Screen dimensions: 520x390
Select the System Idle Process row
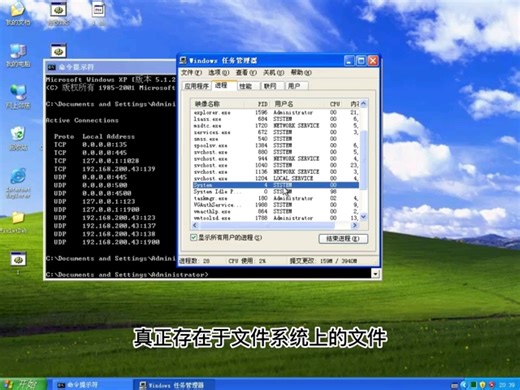tap(276, 192)
